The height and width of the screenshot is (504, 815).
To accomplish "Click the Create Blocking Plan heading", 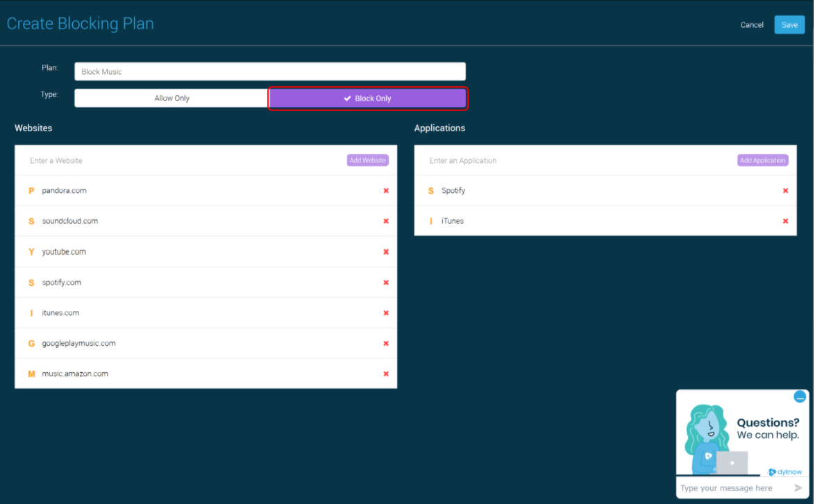I will (80, 24).
